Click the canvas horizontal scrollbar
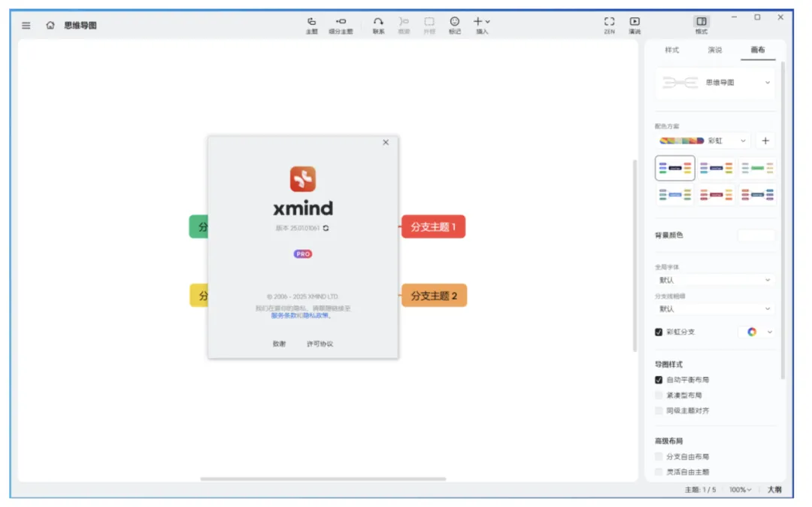This screenshot has height=507, width=812. [323, 479]
